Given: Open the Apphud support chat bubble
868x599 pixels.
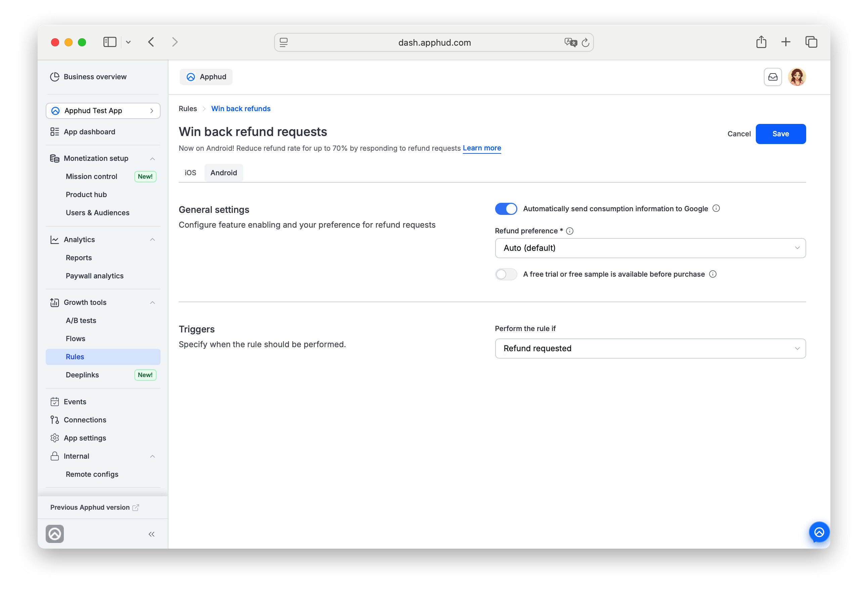Looking at the screenshot, I should [819, 532].
